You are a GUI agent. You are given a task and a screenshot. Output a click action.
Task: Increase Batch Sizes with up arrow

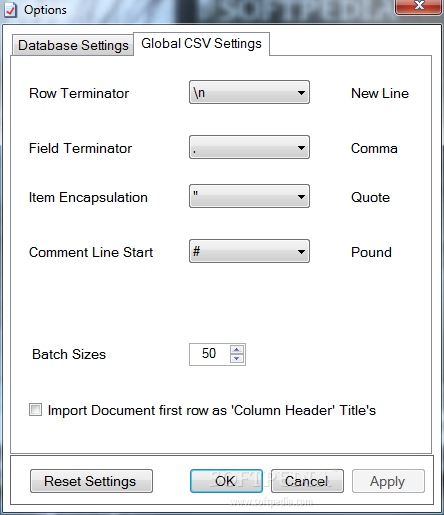237,350
